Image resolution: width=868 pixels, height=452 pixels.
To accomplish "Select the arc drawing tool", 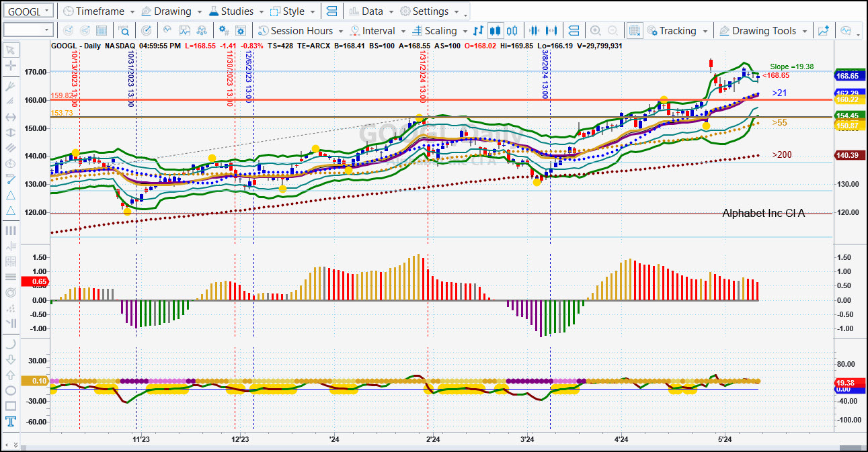I will (11, 343).
